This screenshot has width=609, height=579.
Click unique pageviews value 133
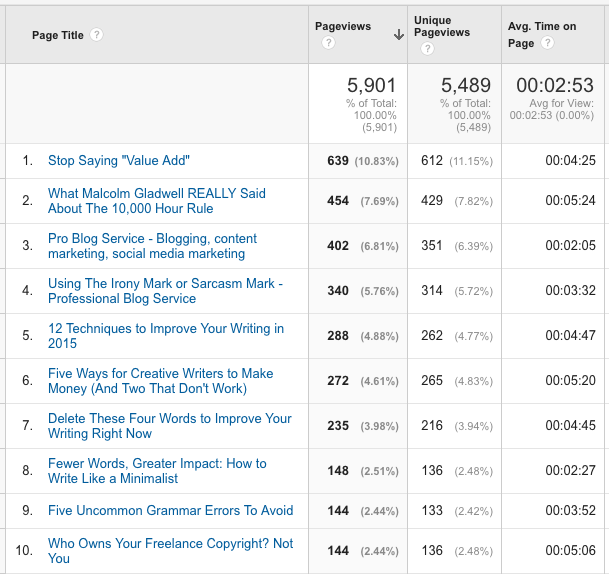[x=432, y=511]
